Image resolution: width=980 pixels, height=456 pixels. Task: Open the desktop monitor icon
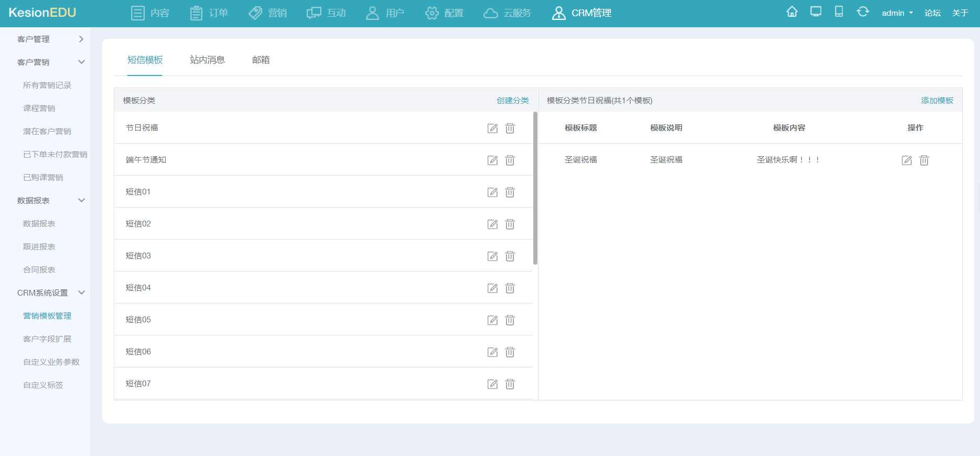[x=816, y=12]
